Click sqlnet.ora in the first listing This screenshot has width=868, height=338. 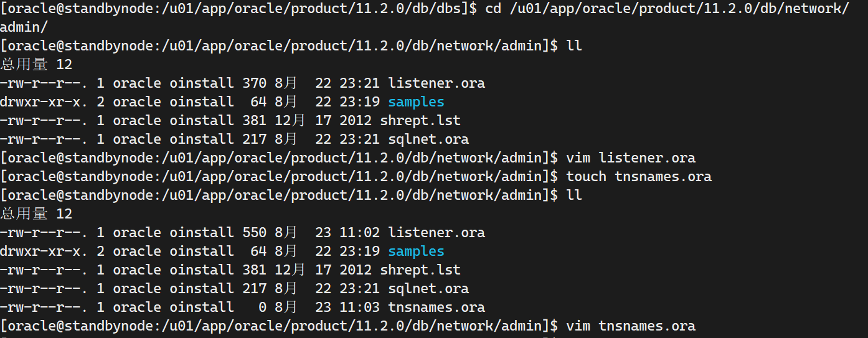tap(428, 139)
